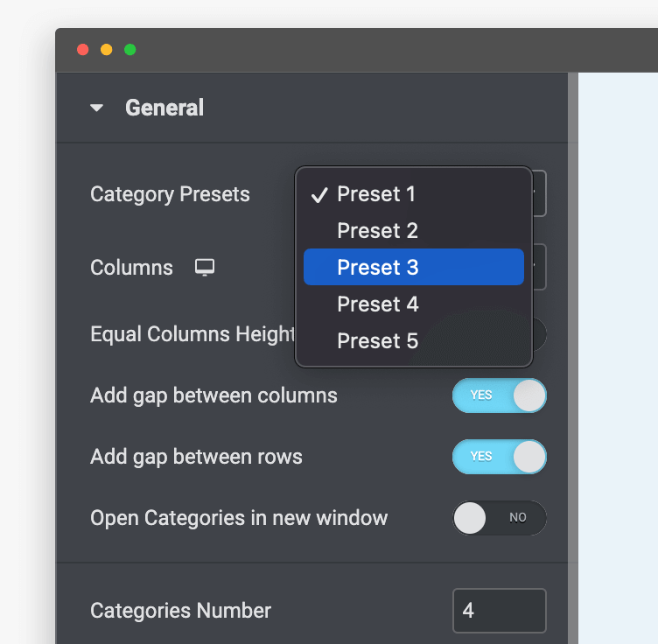Toggle the Equal Columns Height switch
The width and height of the screenshot is (658, 644).
539,334
